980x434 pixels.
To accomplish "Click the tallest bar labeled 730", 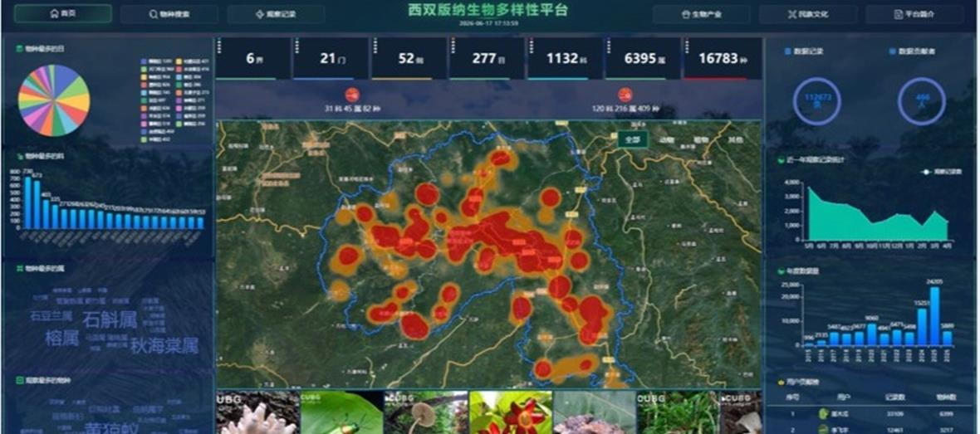I will 27,203.
